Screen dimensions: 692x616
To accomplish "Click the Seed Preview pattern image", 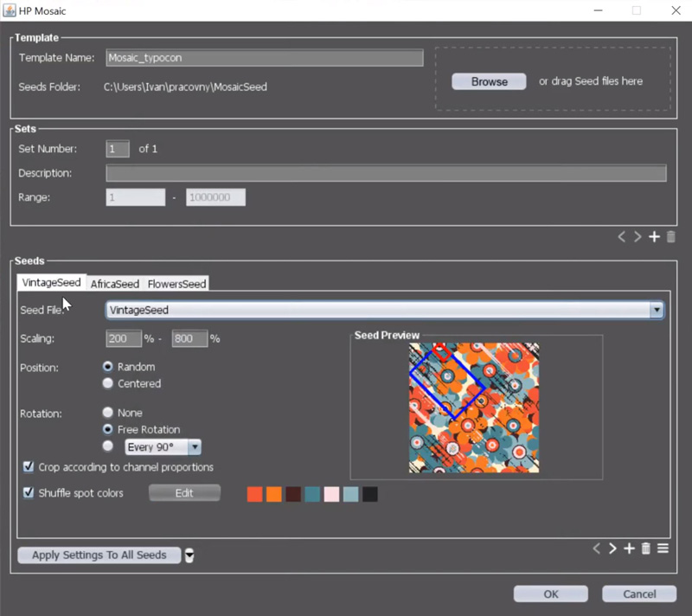I will (474, 407).
